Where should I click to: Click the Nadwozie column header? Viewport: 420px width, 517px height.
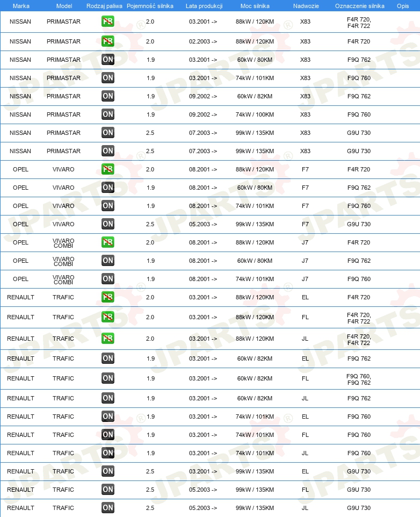306,6
